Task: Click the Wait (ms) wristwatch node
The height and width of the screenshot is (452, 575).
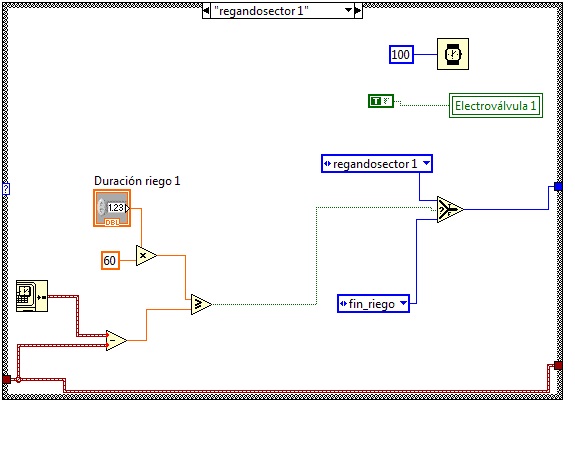Action: pos(453,54)
